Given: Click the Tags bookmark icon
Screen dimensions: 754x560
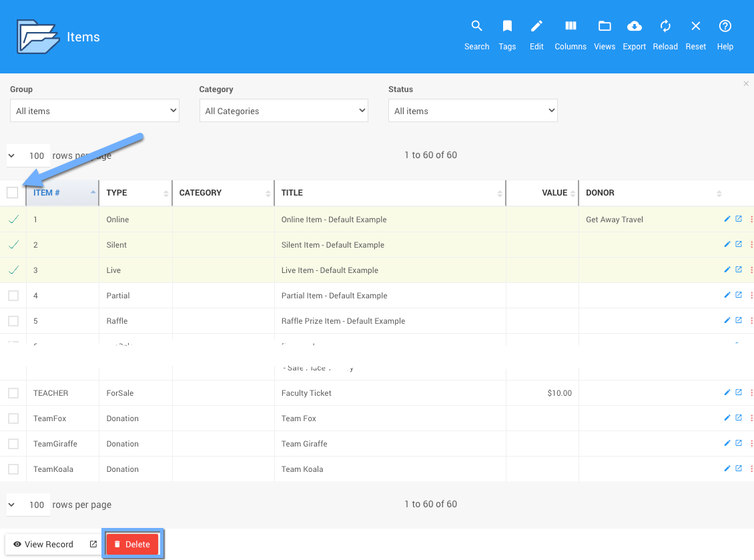Looking at the screenshot, I should click(x=507, y=27).
